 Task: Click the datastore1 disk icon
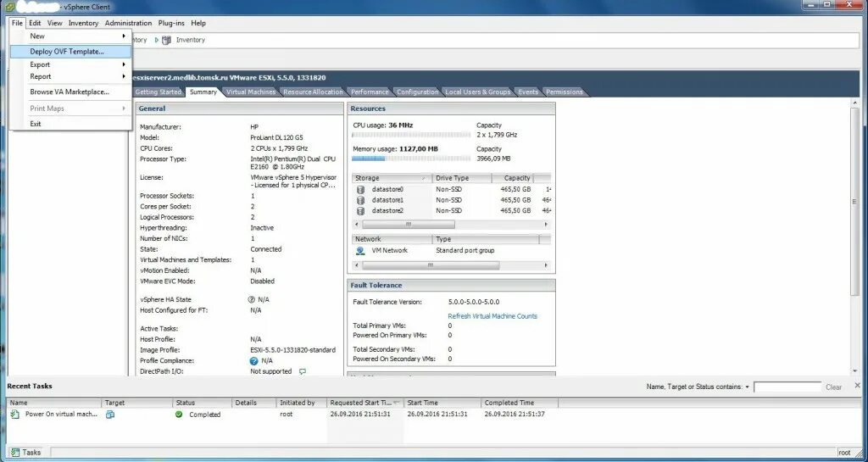pyautogui.click(x=361, y=200)
